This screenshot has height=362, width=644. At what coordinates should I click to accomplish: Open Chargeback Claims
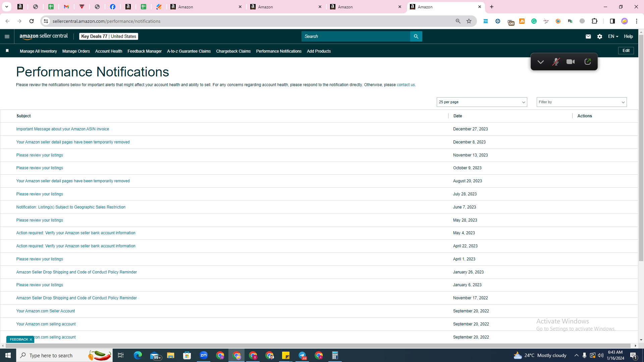click(233, 51)
